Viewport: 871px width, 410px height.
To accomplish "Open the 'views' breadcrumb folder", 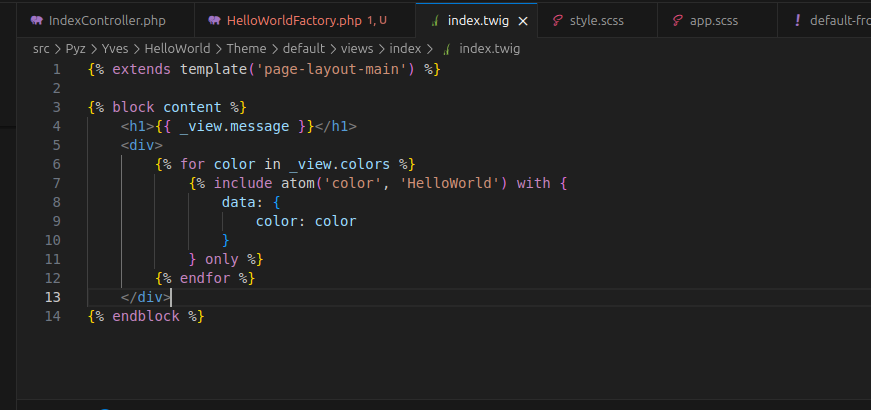I will pos(357,49).
